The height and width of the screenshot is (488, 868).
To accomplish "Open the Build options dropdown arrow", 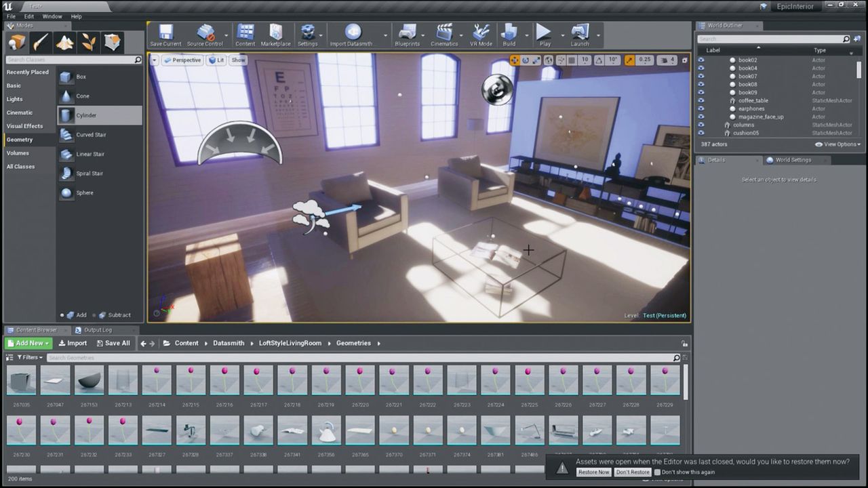I will (526, 35).
